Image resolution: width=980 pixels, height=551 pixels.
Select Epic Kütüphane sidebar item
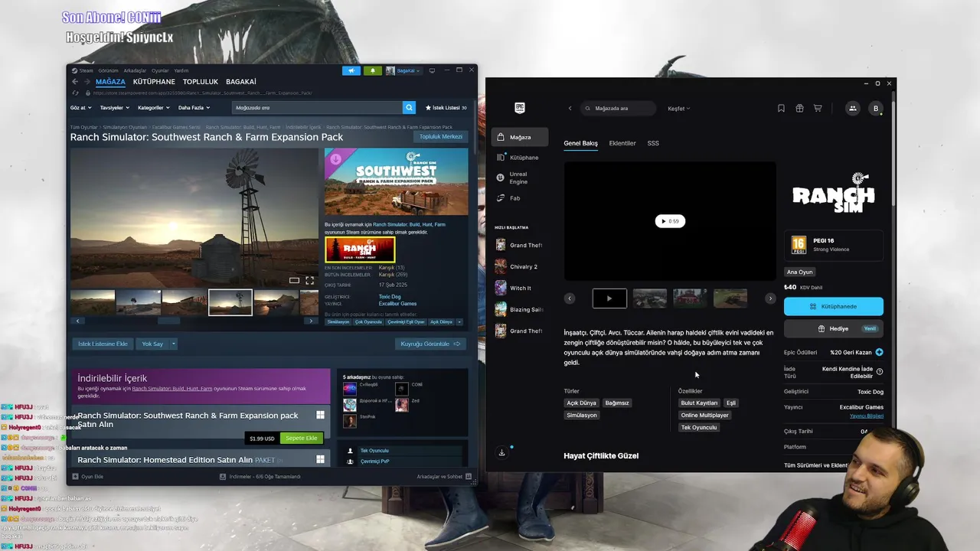[x=520, y=157]
